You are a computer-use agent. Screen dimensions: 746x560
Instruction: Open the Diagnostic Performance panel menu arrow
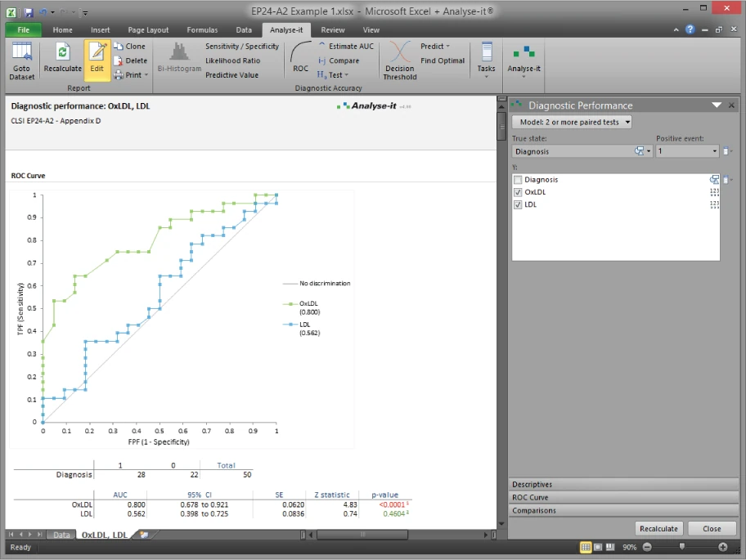coord(717,105)
